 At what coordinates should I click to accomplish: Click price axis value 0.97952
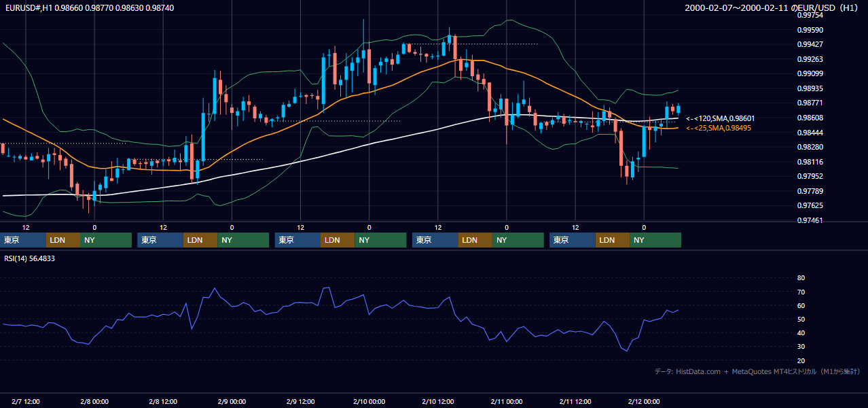point(810,176)
